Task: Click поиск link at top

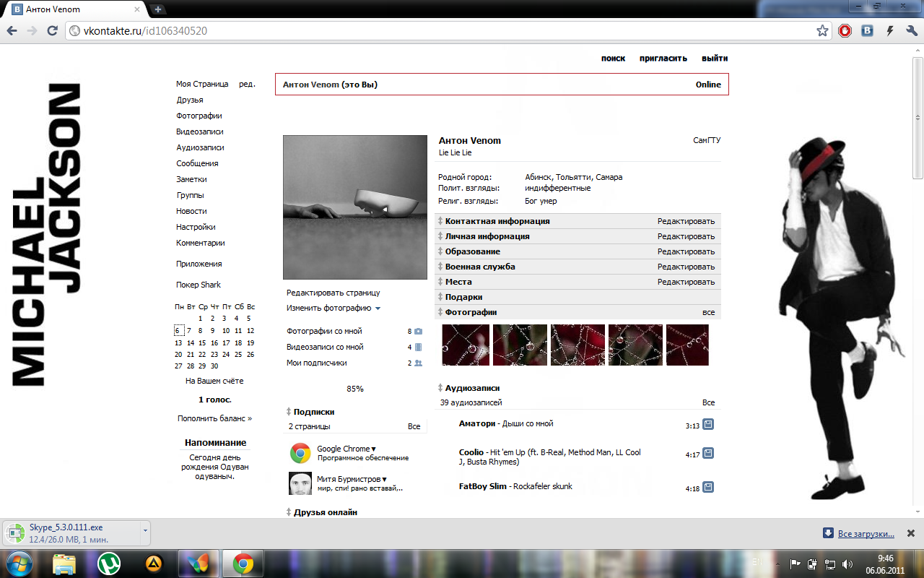Action: (x=613, y=59)
